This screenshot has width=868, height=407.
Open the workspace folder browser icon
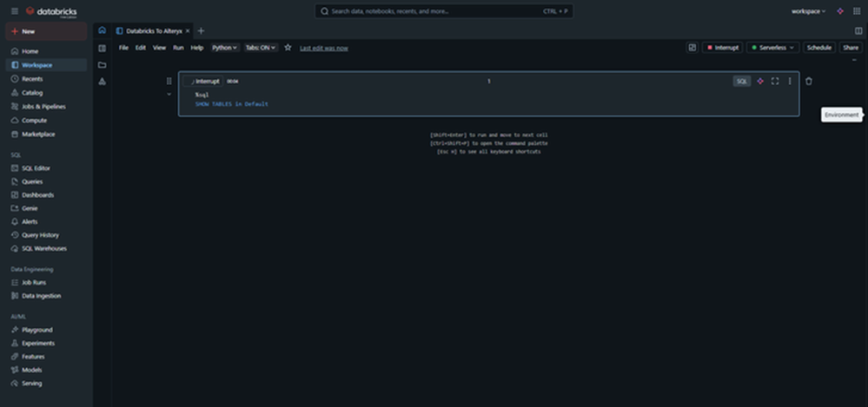tap(102, 65)
